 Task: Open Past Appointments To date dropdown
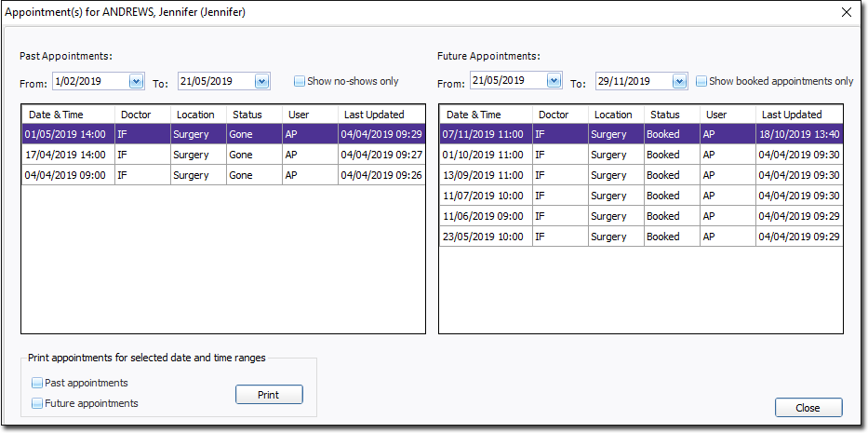[x=260, y=82]
